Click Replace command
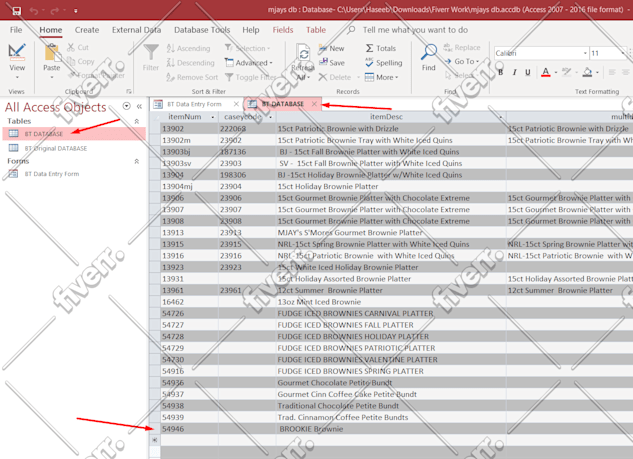This screenshot has width=633, height=459. pos(462,48)
